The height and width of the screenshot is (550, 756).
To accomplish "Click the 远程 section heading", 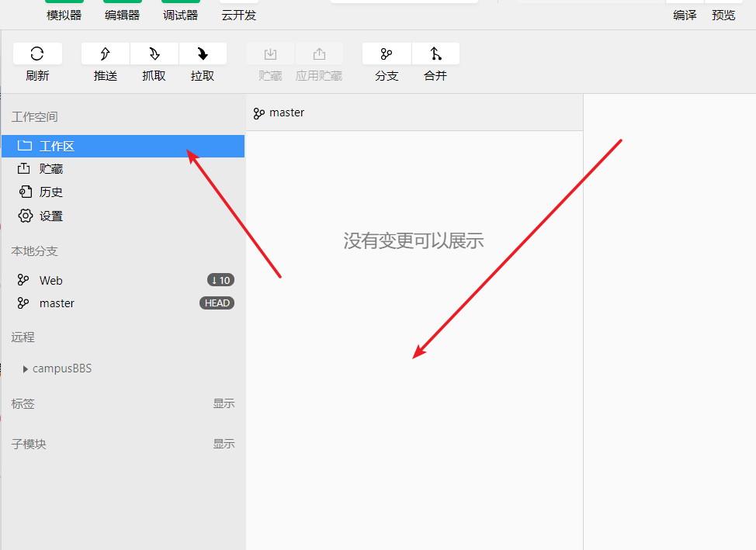I will pos(23,337).
